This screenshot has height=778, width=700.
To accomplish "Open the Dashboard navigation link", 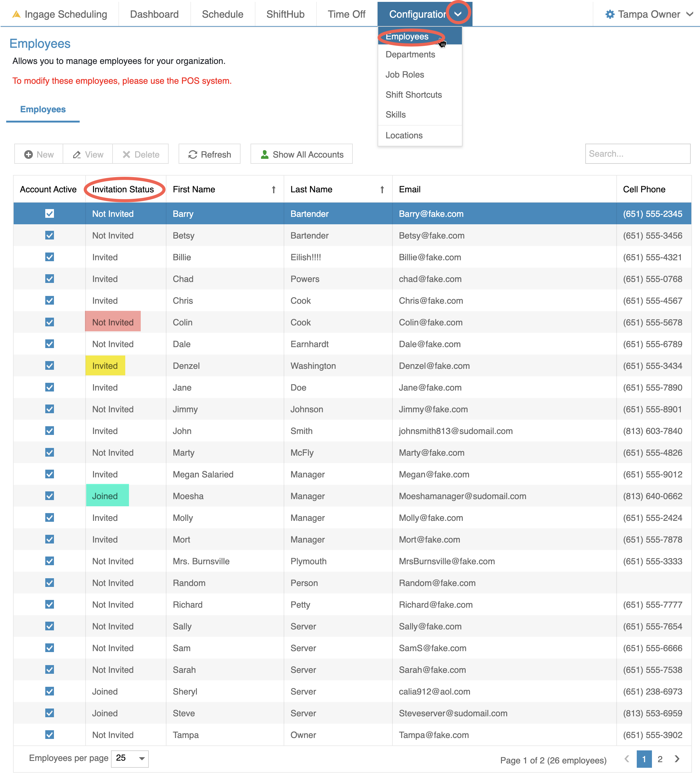I will 154,14.
